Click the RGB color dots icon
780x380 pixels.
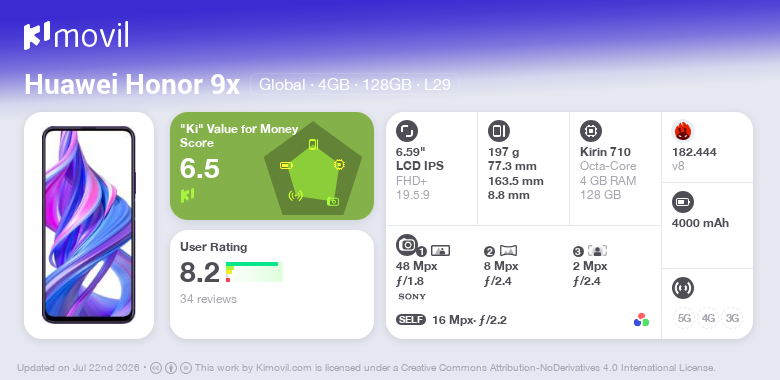pos(641,320)
